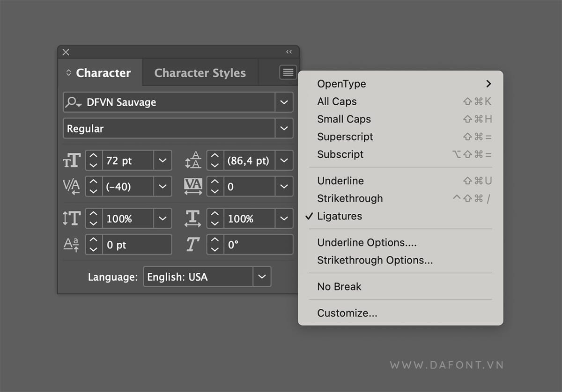Image resolution: width=562 pixels, height=392 pixels.
Task: Open the font style dropdown showing Regular
Action: point(284,128)
